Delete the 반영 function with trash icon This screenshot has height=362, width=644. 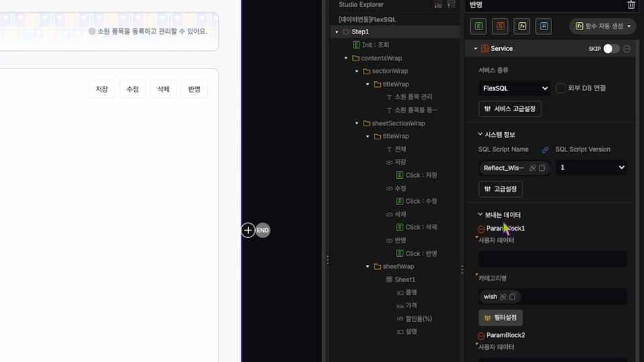click(631, 5)
